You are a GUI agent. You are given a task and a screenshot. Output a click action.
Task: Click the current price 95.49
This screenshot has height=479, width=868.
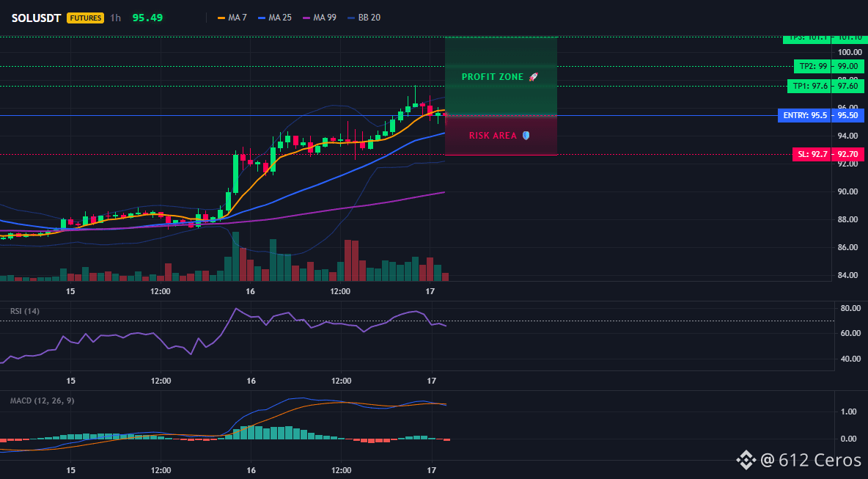pyautogui.click(x=147, y=18)
